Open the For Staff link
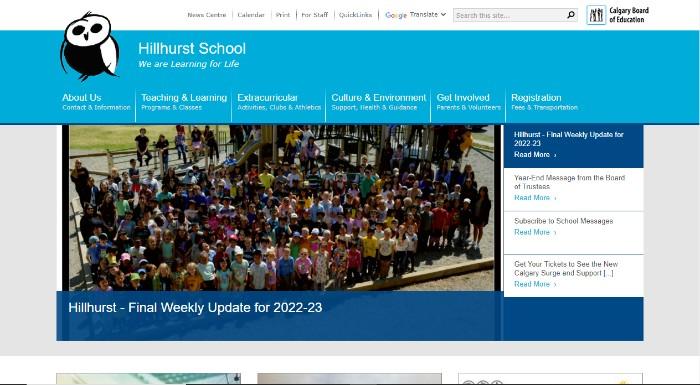 314,15
